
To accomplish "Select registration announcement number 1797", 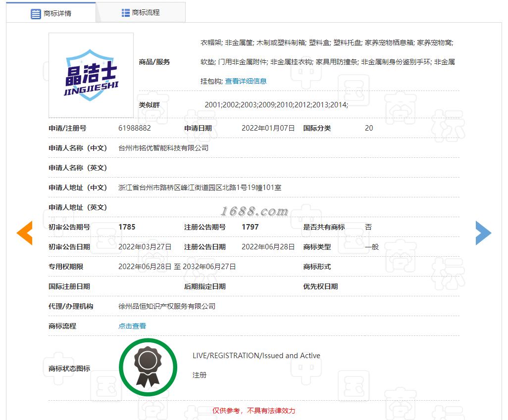I will point(250,227).
